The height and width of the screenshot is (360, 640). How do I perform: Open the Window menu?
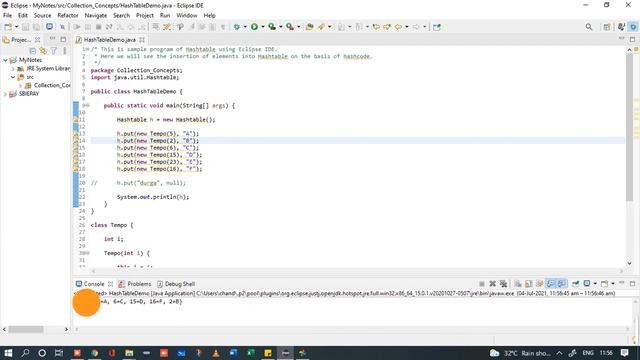click(x=187, y=16)
